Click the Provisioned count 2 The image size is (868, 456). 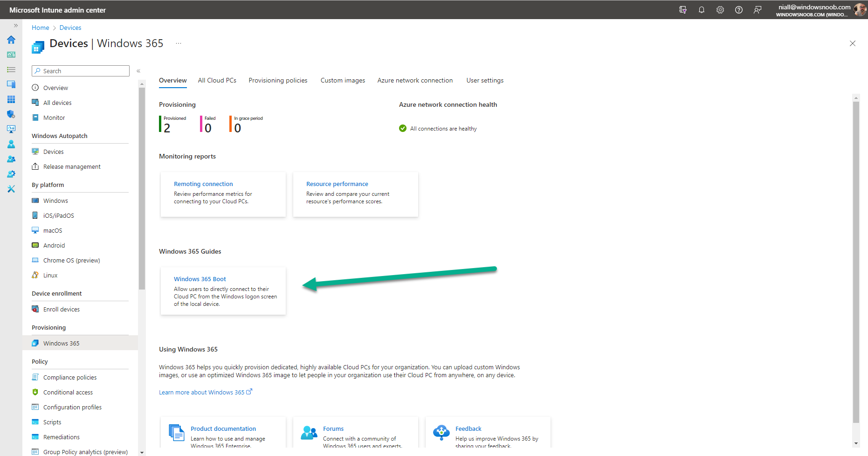[x=167, y=128]
